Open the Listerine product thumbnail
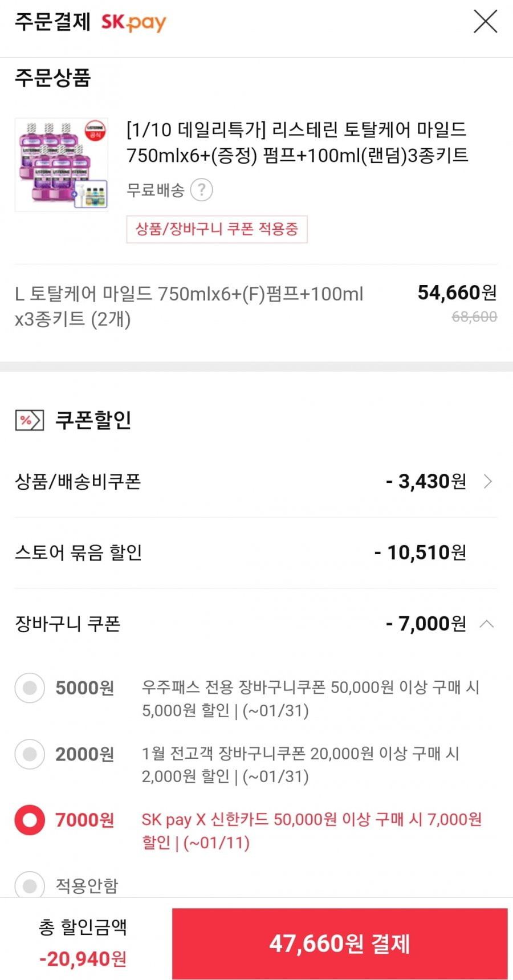This screenshot has height=980, width=513. [62, 165]
